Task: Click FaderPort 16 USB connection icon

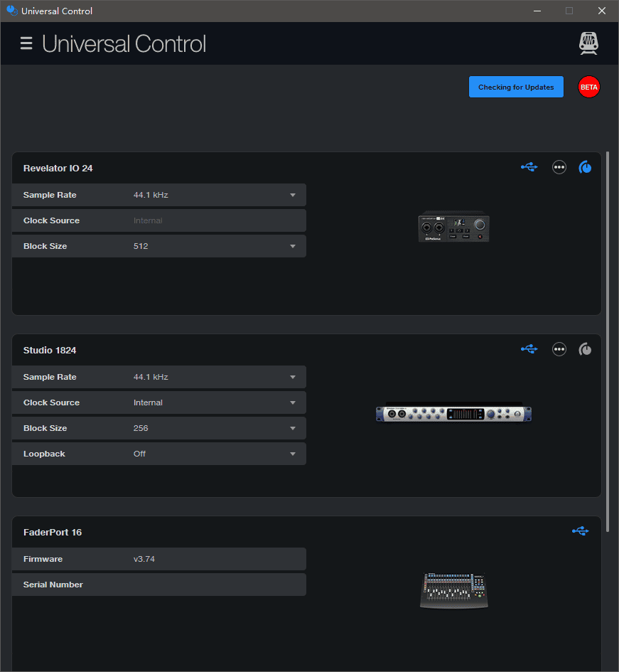Action: coord(581,531)
